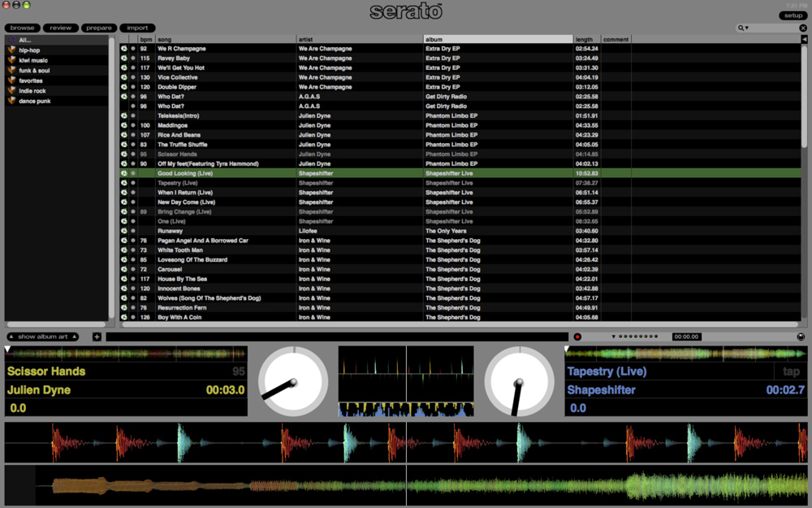
Task: Click the gray dot icon beside House By The Sea
Action: pos(133,279)
